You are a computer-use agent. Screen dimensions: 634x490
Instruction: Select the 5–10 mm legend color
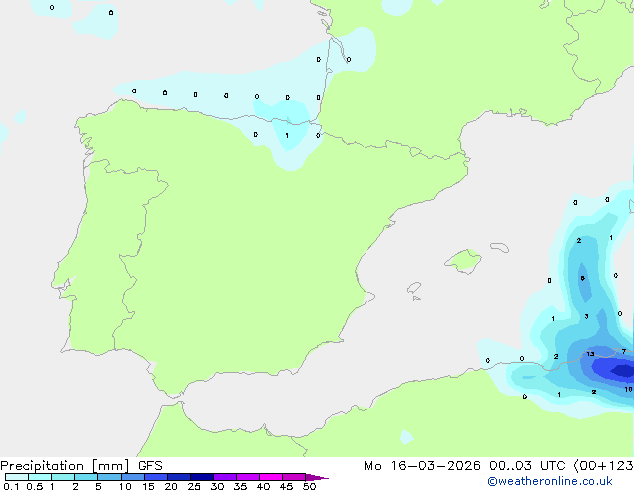point(109,477)
